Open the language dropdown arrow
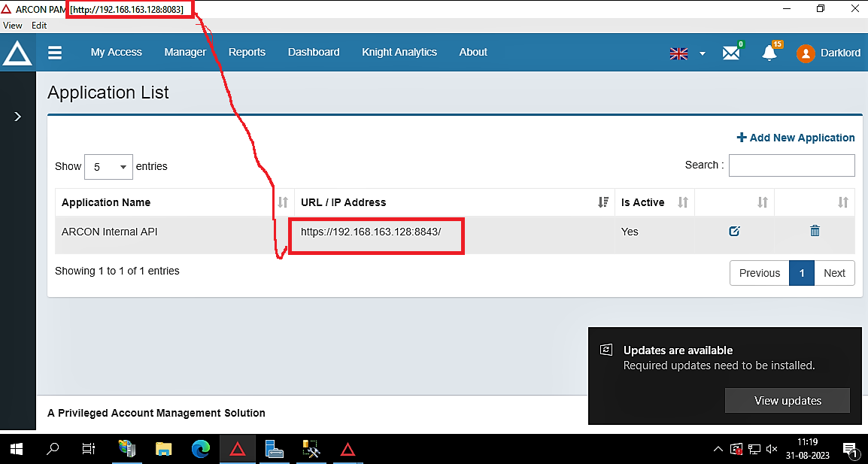 coord(703,53)
